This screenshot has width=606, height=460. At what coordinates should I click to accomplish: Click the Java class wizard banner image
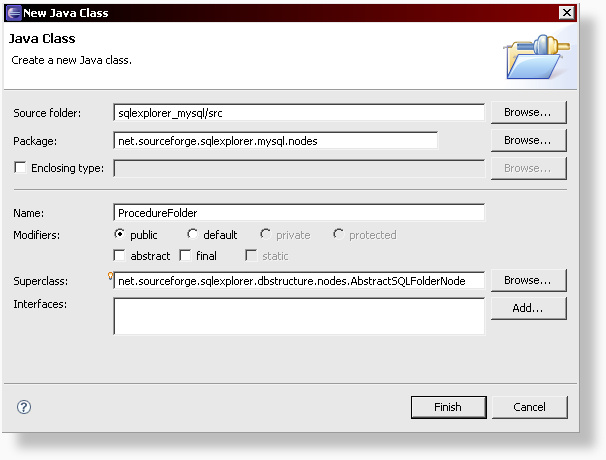[538, 56]
